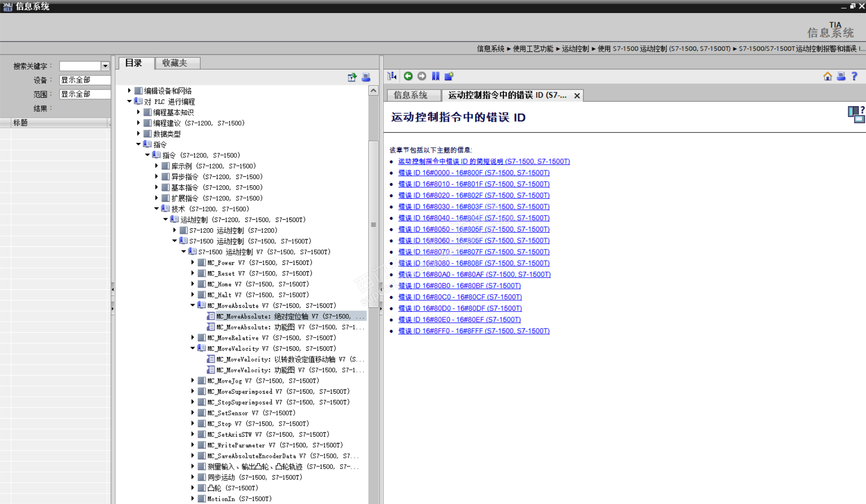Click the page icon of MC_MoveAbsolute: 功能图
Viewport: 866px width, 504px height.
pos(211,327)
